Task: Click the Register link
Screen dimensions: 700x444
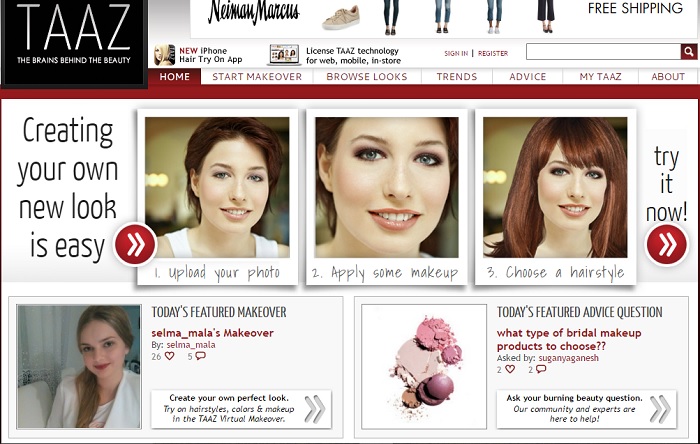Action: click(x=493, y=53)
